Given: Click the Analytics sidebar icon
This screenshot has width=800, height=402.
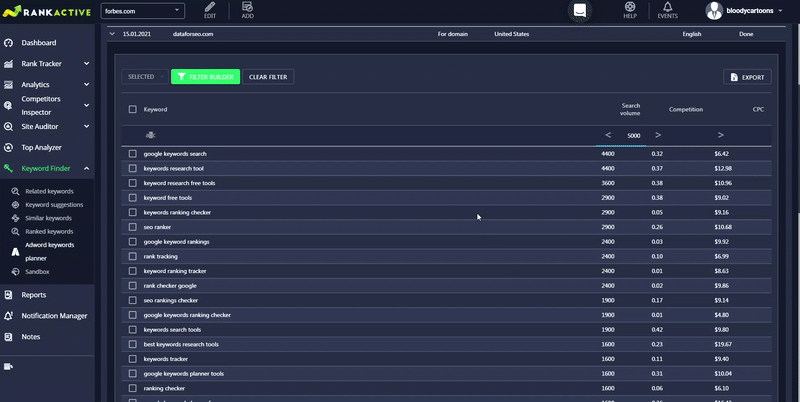Looking at the screenshot, I should [9, 85].
